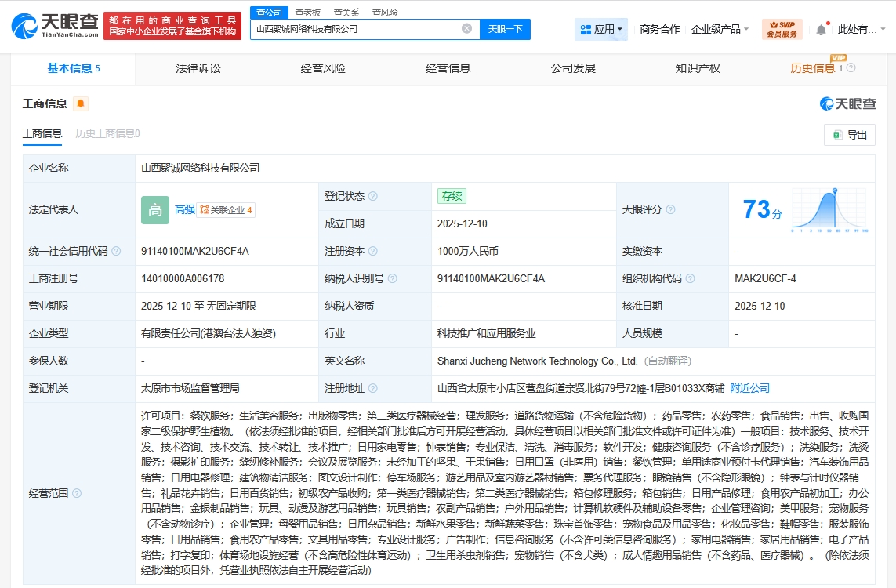
Task: Switch to the 法律诉讼 tab
Action: tap(198, 68)
